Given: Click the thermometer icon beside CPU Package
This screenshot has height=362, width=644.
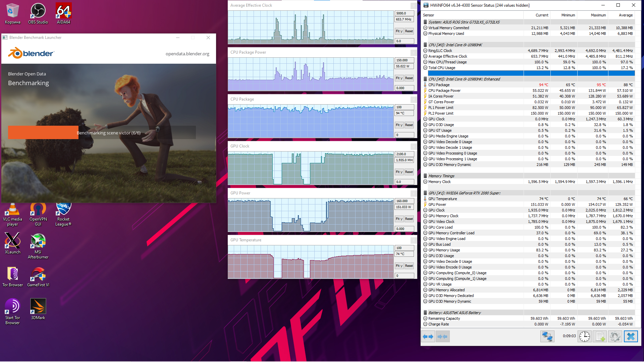Looking at the screenshot, I should pos(425,85).
